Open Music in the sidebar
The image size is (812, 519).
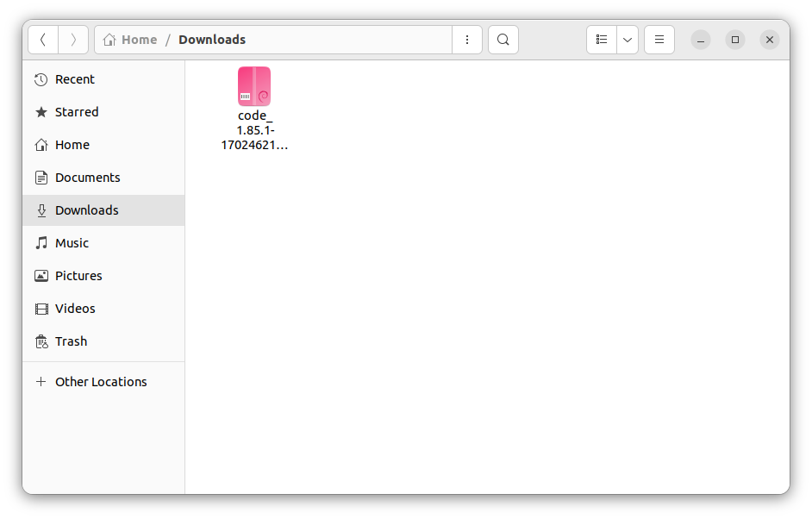pos(103,243)
